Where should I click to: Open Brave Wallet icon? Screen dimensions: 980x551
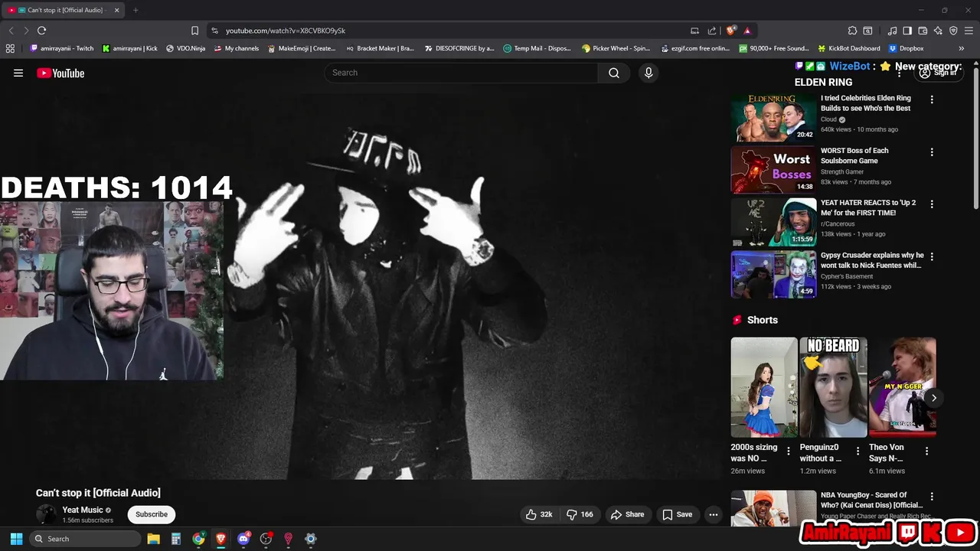[923, 31]
